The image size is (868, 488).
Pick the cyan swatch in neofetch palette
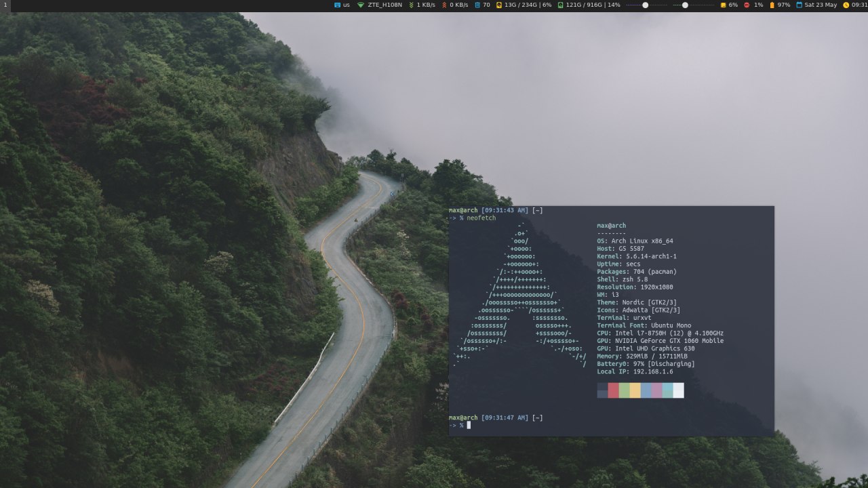(x=668, y=390)
